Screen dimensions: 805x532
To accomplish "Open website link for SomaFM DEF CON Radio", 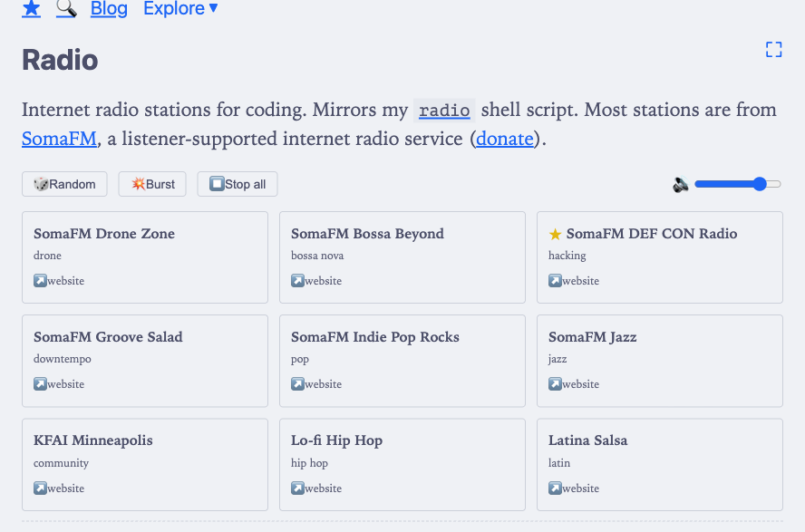I will pyautogui.click(x=574, y=281).
